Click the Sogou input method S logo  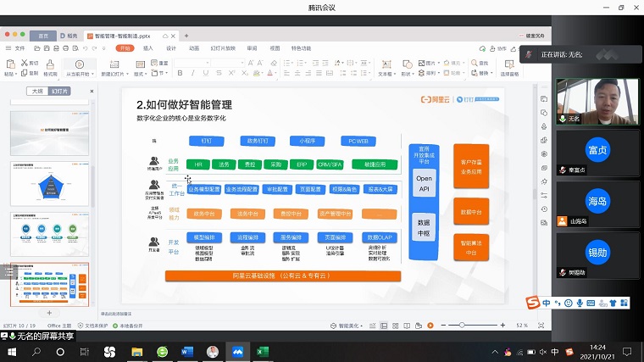coord(532,303)
